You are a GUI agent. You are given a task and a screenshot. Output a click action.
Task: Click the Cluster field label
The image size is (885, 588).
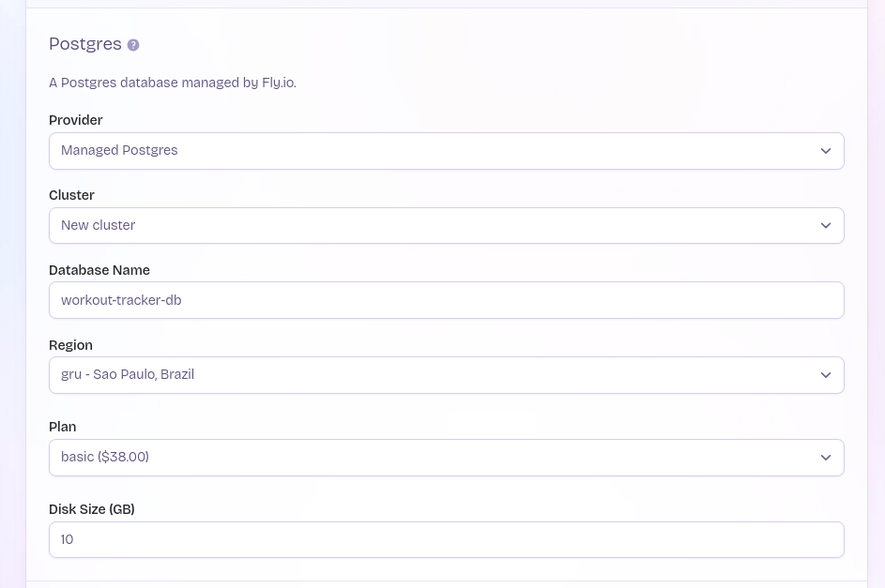(x=71, y=195)
